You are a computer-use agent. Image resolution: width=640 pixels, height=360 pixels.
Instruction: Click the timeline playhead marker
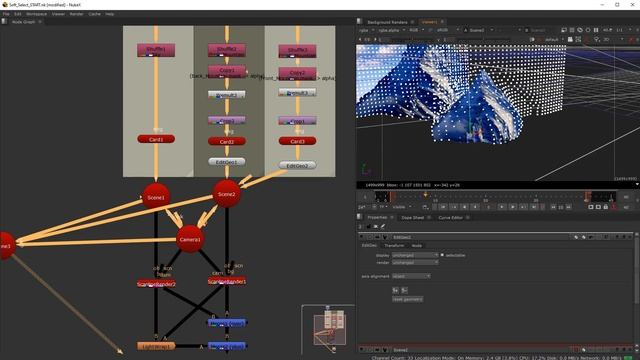click(x=425, y=195)
